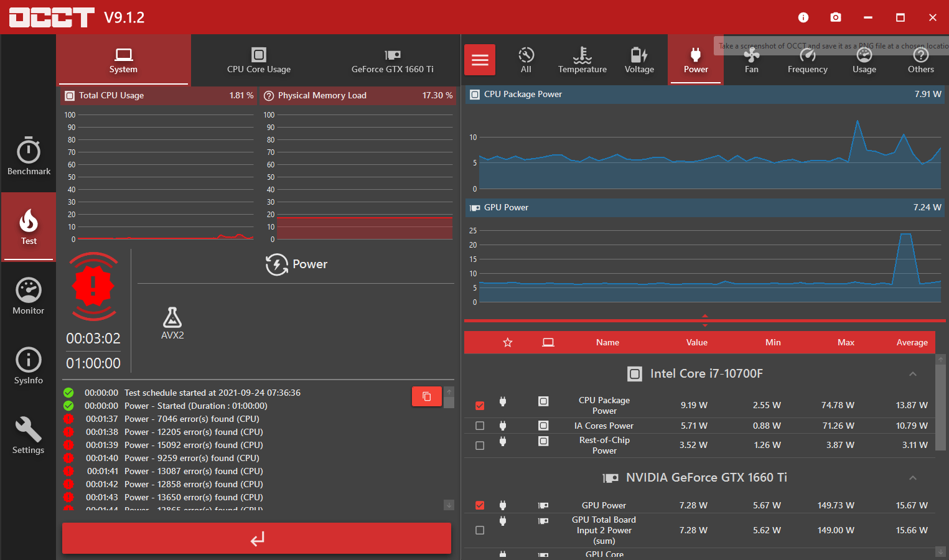Switch to the System tab
The width and height of the screenshot is (949, 560).
pos(123,60)
